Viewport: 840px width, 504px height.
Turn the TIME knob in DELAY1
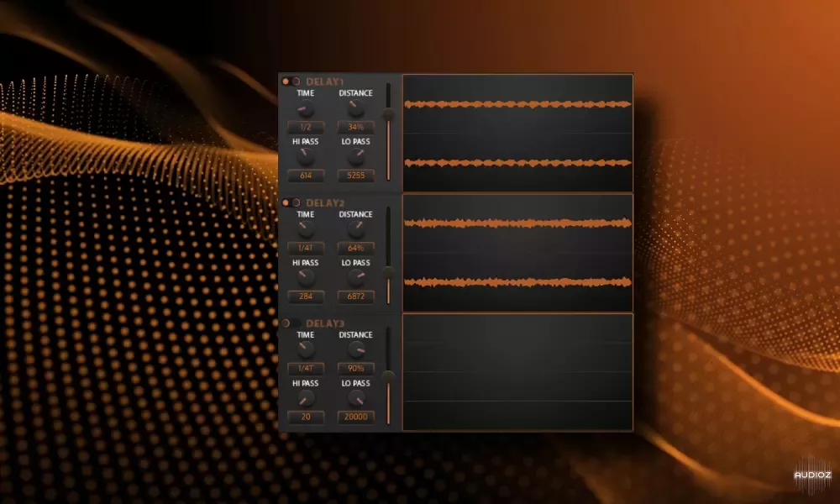pos(304,109)
